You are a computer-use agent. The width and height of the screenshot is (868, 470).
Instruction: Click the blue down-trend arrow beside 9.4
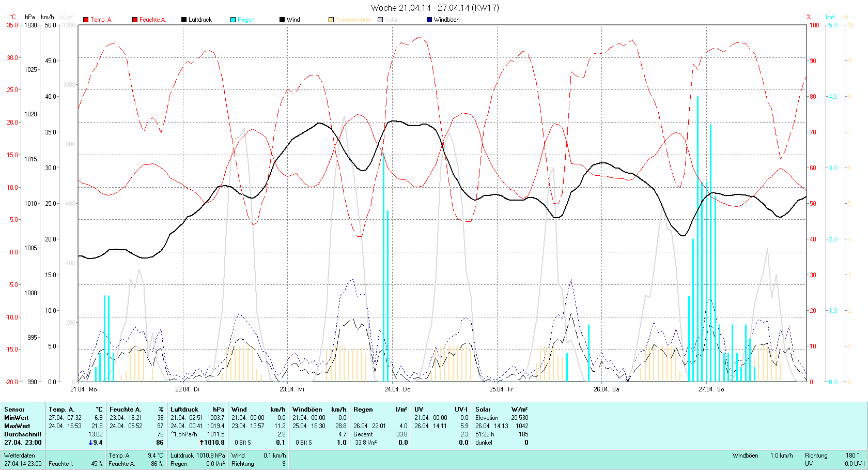coord(91,443)
